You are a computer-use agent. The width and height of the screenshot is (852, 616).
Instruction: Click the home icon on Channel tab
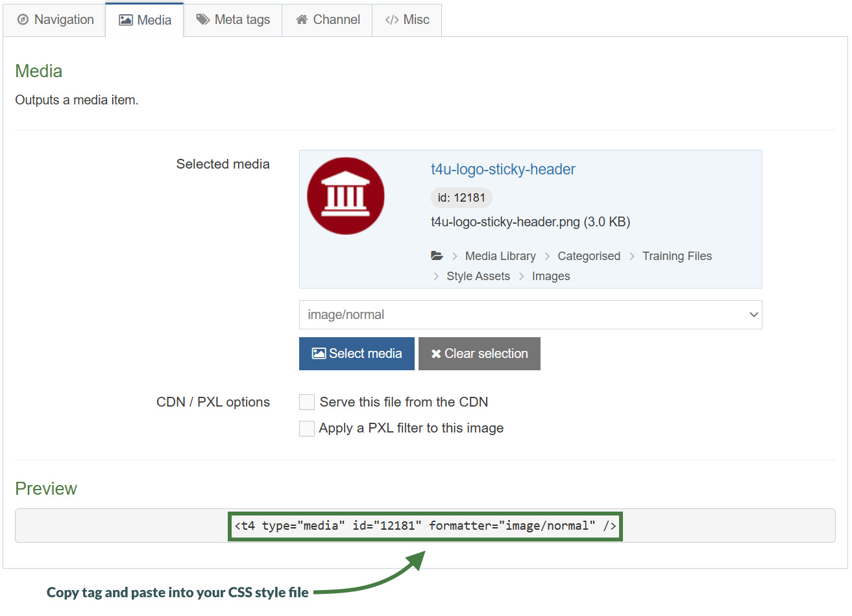click(x=302, y=20)
